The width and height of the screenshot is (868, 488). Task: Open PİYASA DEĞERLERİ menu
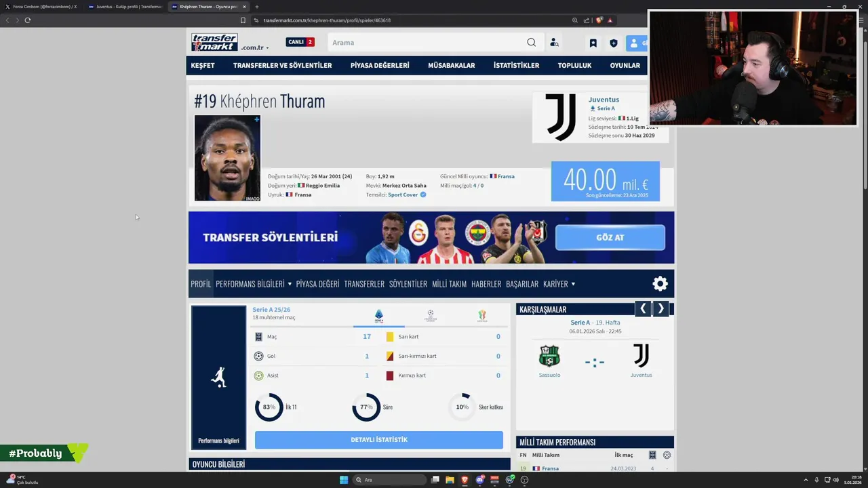[x=380, y=66]
